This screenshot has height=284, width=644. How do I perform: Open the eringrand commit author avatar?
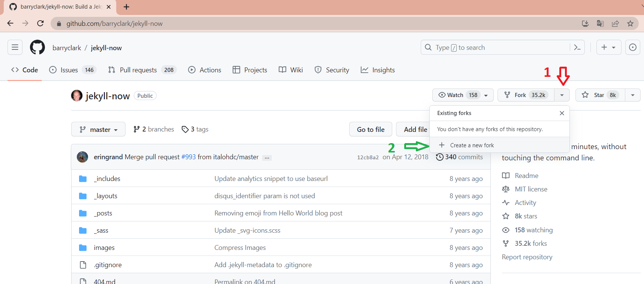[x=82, y=157]
